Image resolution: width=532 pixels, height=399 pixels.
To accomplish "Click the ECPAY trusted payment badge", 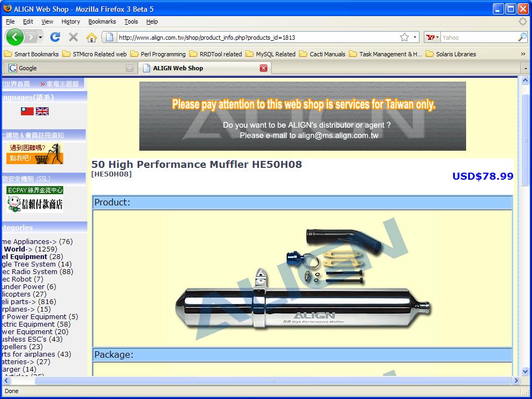I will (35, 199).
